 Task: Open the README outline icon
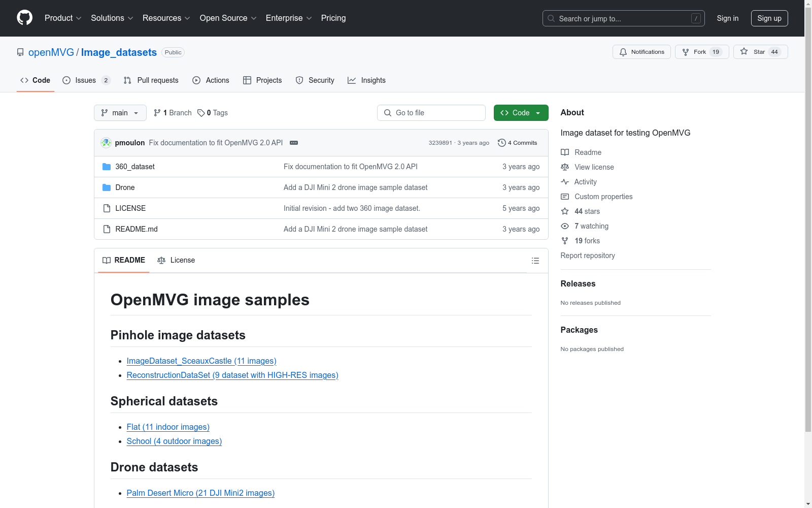(x=535, y=261)
